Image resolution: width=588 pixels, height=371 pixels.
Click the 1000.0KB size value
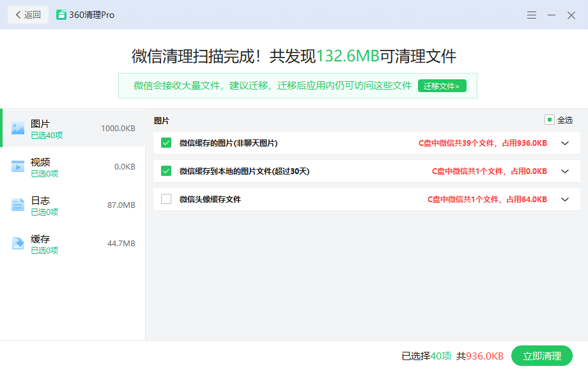pyautogui.click(x=118, y=129)
